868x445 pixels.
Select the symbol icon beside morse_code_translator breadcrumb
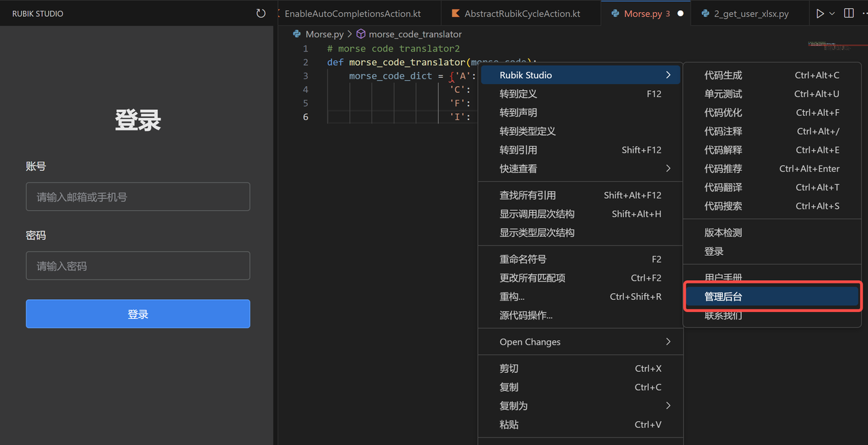(361, 34)
